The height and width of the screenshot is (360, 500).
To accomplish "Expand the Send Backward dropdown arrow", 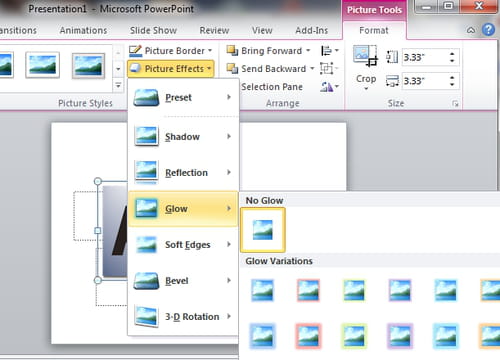I will tap(312, 69).
